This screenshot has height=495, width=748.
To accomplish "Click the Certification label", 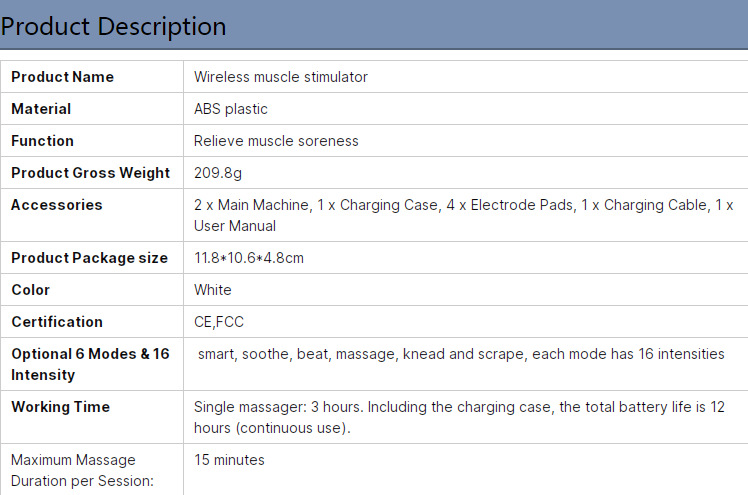I will point(56,322).
